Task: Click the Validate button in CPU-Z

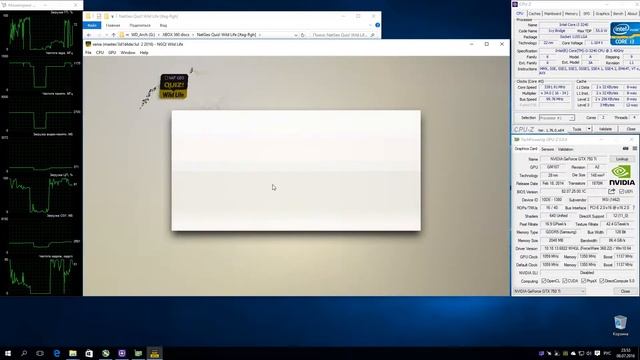Action: click(605, 129)
